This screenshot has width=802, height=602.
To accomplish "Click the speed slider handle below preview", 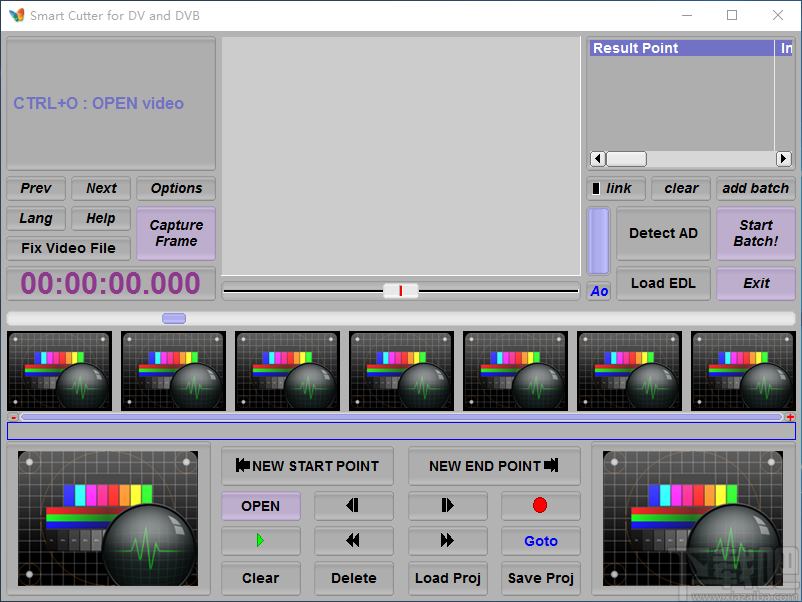I will 400,291.
